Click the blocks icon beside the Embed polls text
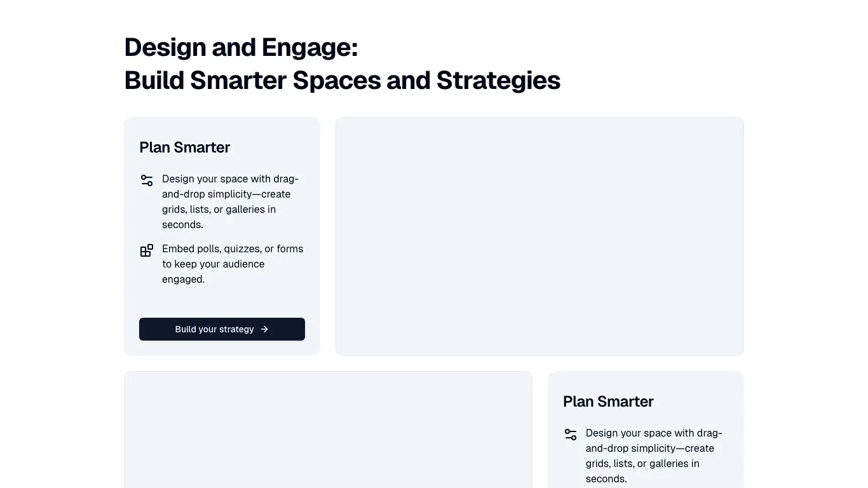This screenshot has height=488, width=868. (x=147, y=250)
